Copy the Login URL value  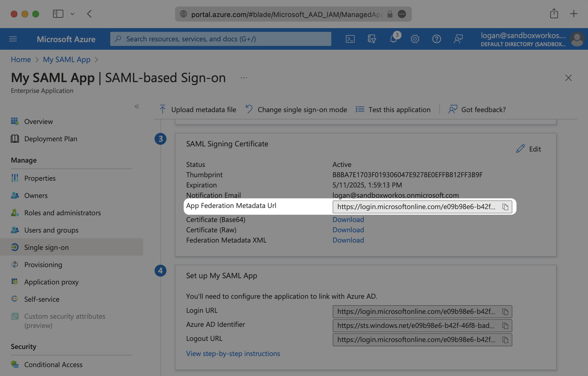point(505,312)
